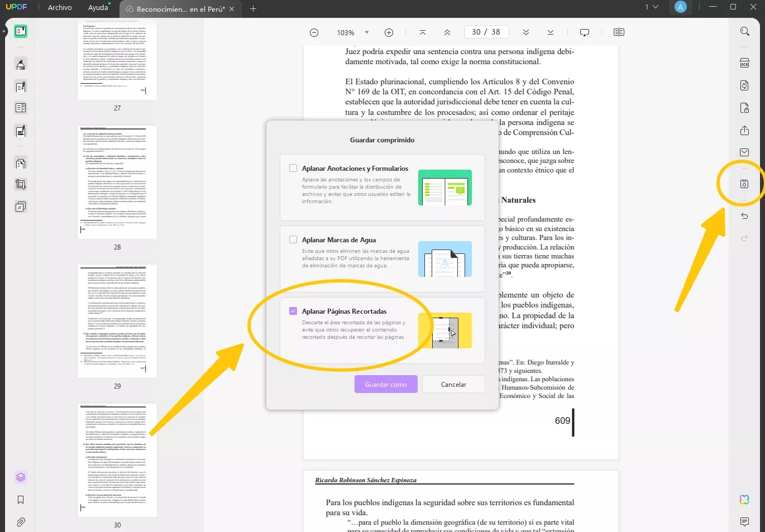Image resolution: width=765 pixels, height=532 pixels.
Task: Select page 29 thumbnail
Action: pos(117,321)
